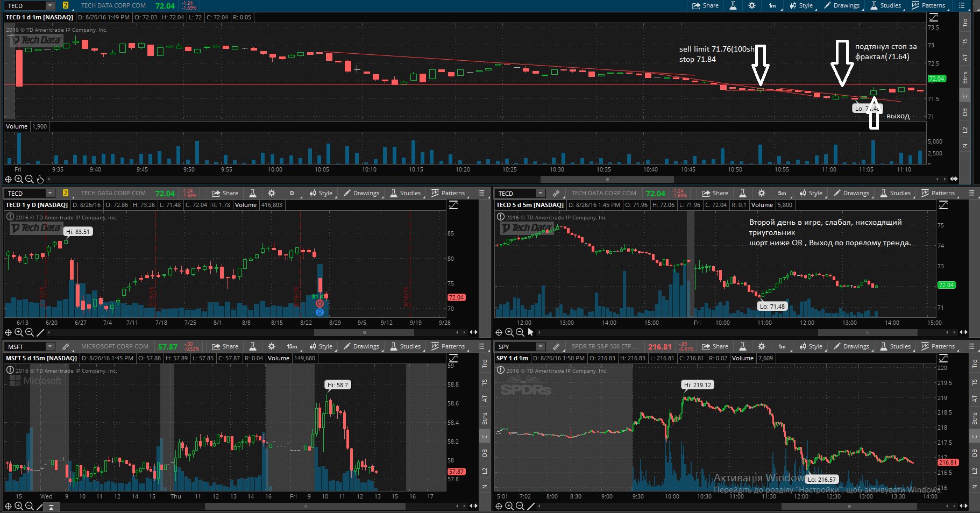Open settings gear in TECD daily chart toolbar
The image size is (980, 513).
tap(272, 193)
